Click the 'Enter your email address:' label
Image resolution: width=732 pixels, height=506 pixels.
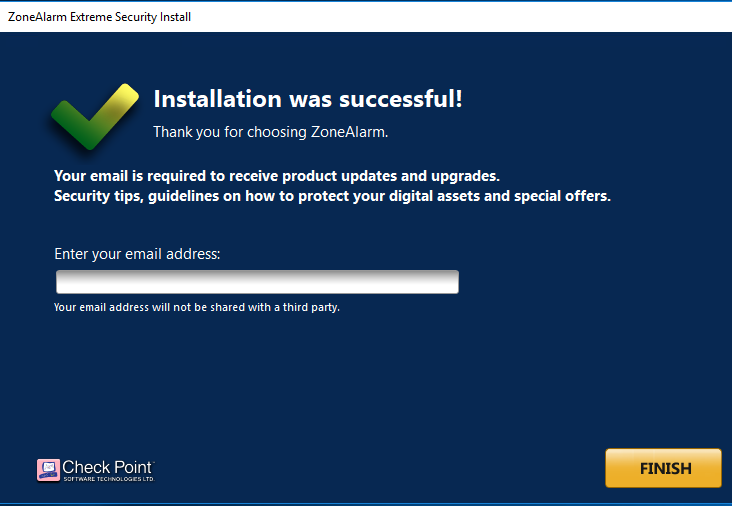click(x=137, y=254)
